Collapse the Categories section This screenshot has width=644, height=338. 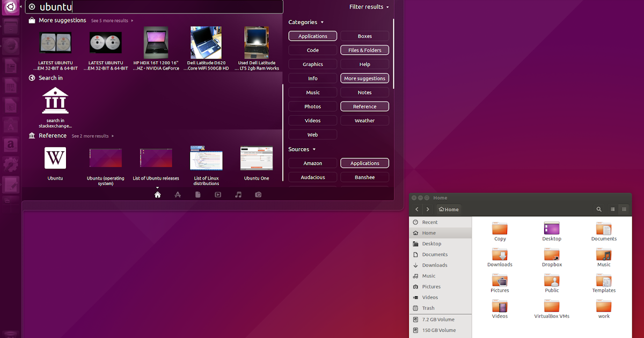(x=306, y=22)
